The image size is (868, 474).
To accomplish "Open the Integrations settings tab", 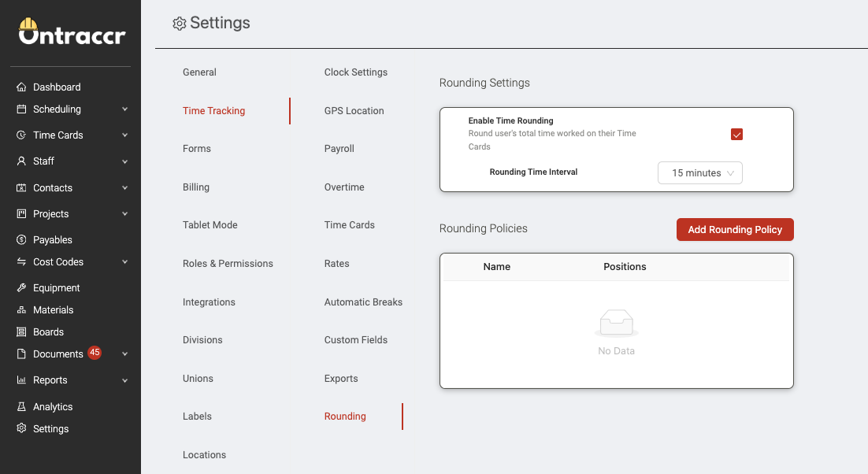I will coord(209,302).
